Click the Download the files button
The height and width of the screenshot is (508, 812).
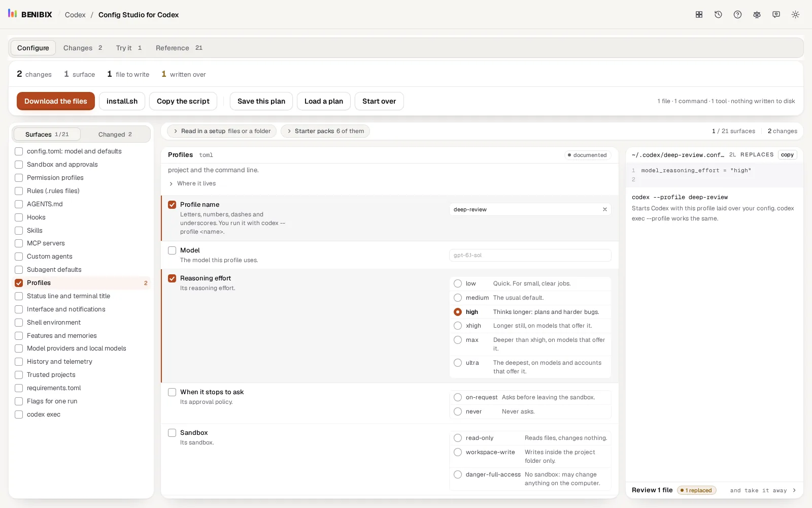[x=56, y=101]
